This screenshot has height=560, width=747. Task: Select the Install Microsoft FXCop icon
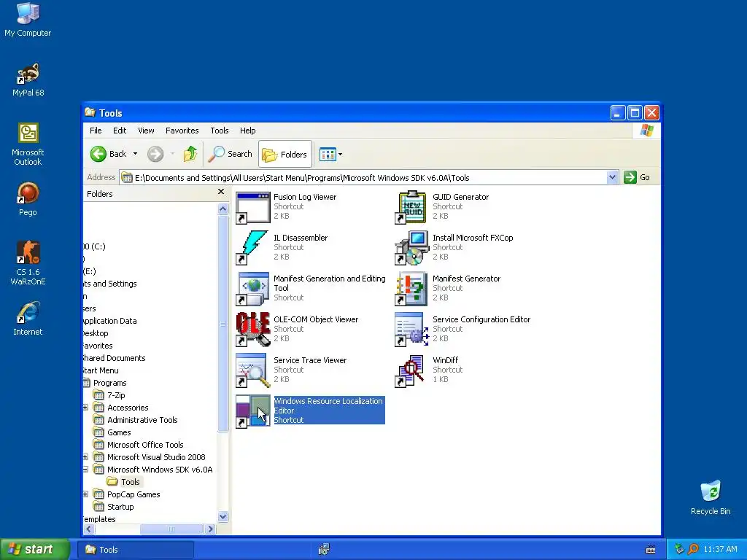[x=412, y=248]
